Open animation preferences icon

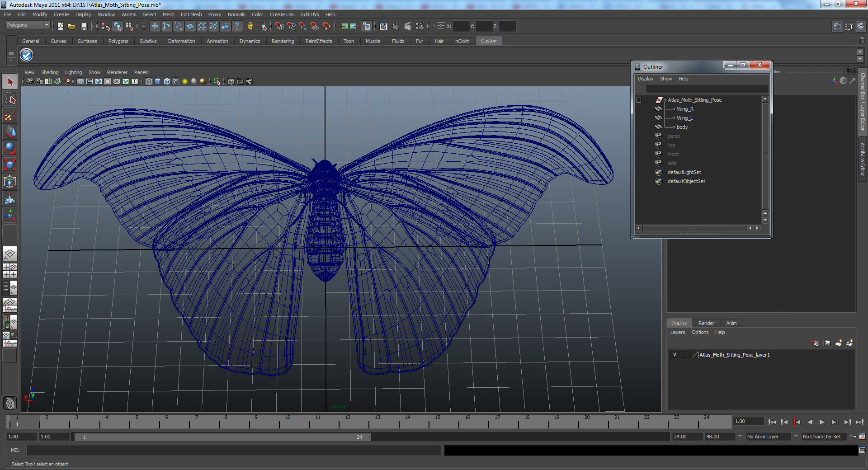(x=862, y=437)
